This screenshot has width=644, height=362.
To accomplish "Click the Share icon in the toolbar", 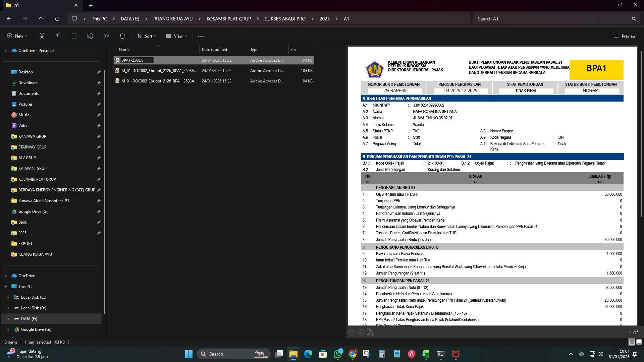I will point(106,36).
